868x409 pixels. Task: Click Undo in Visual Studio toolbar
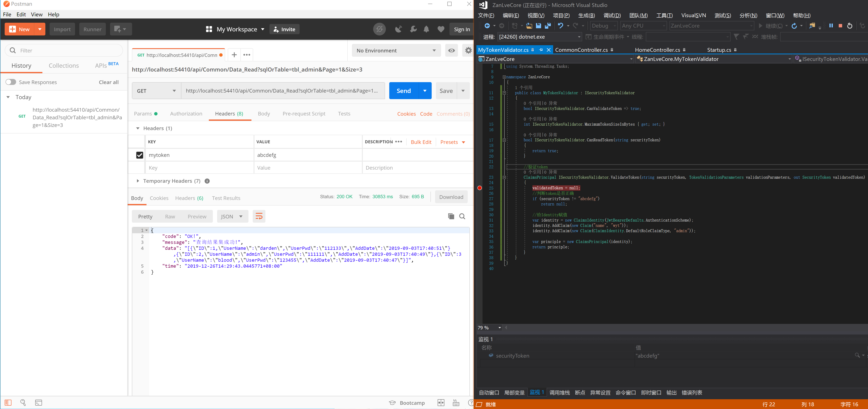pyautogui.click(x=560, y=26)
